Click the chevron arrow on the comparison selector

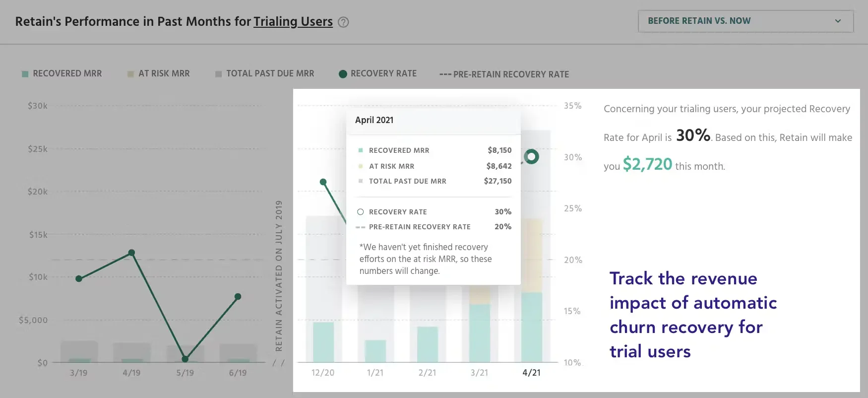point(838,21)
